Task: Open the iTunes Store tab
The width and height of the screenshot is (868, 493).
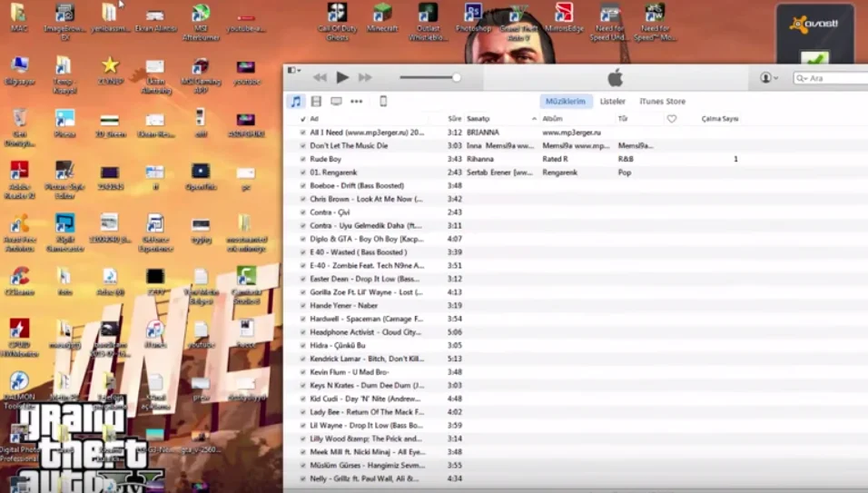Action: pos(662,102)
